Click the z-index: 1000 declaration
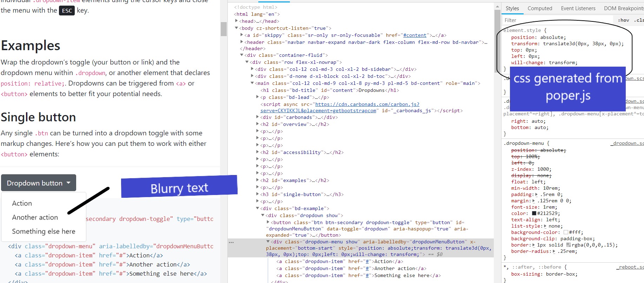 point(531,169)
